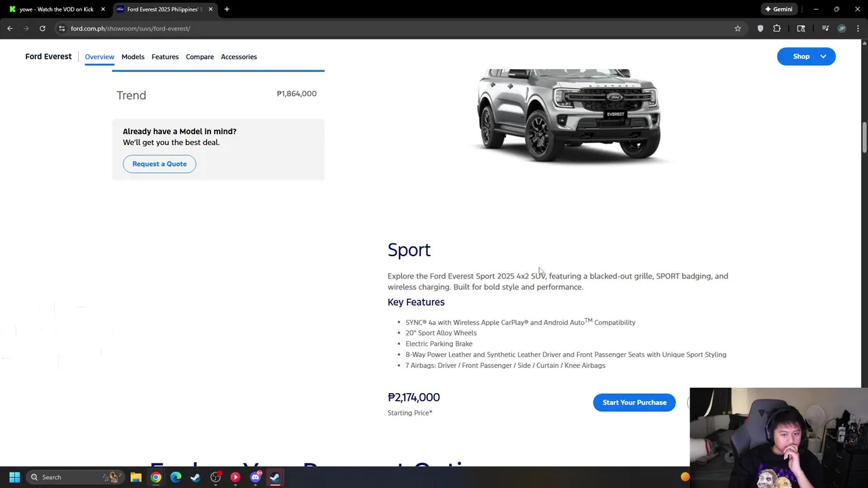
Task: Open OBS Studio from taskbar
Action: click(216, 477)
